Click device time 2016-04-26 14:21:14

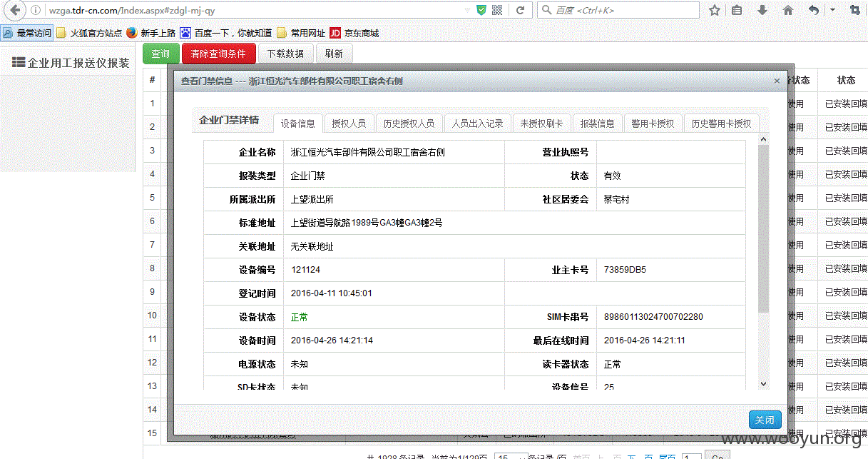(332, 341)
